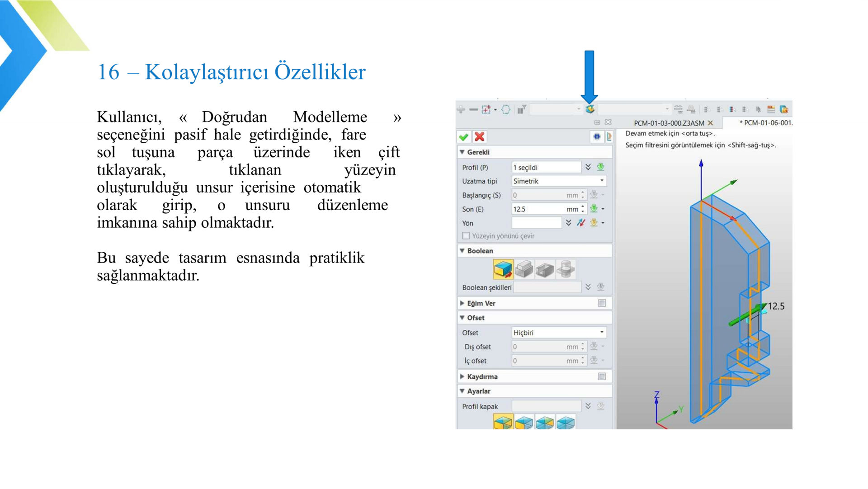Click the Direct Modeling toolbar icon
Screen dimensions: 868x489
coord(590,109)
